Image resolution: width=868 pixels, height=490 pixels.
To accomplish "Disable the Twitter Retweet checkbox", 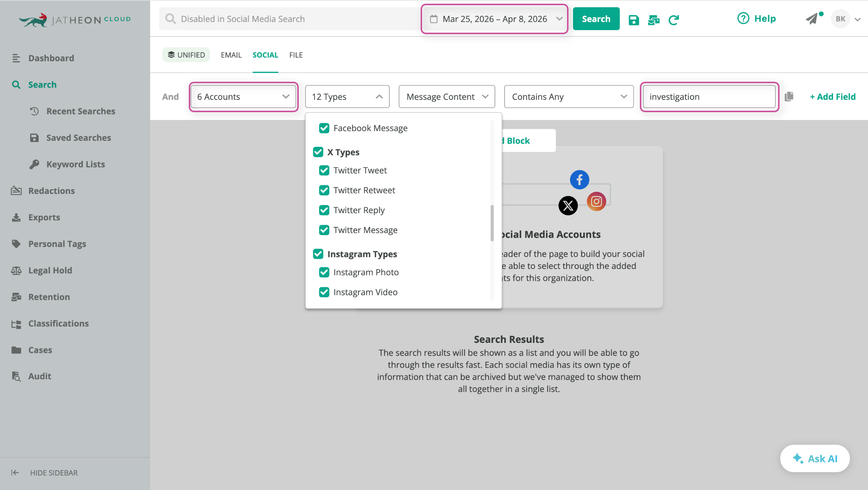I will click(x=324, y=190).
